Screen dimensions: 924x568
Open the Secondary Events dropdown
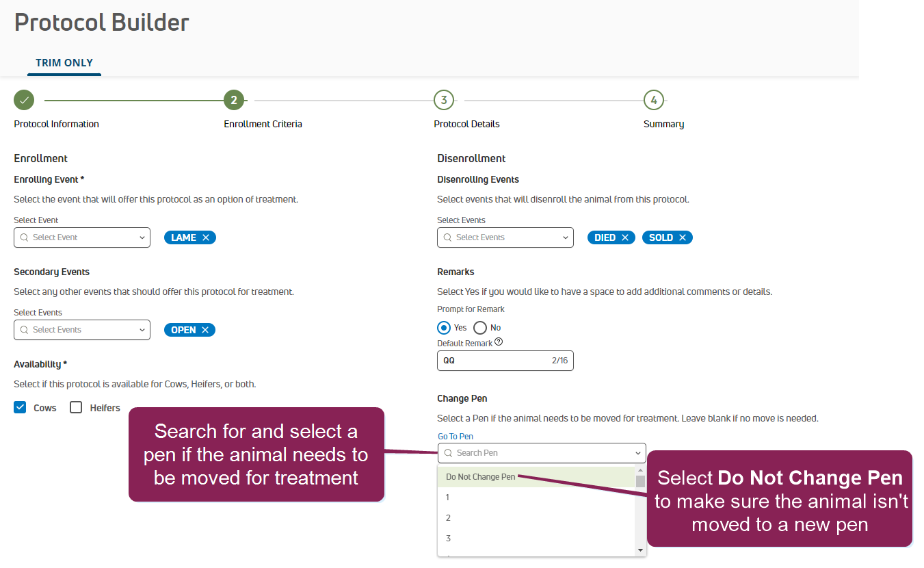[x=82, y=330]
